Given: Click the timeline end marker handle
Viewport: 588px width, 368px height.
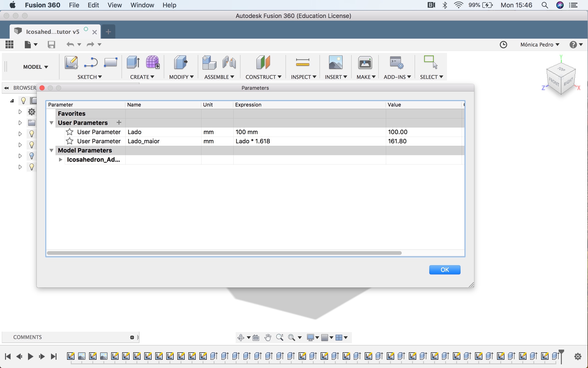Looking at the screenshot, I should (x=561, y=356).
